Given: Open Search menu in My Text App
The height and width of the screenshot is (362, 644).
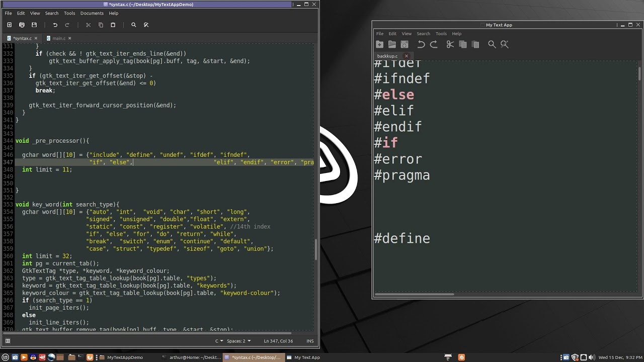Looking at the screenshot, I should tap(423, 34).
